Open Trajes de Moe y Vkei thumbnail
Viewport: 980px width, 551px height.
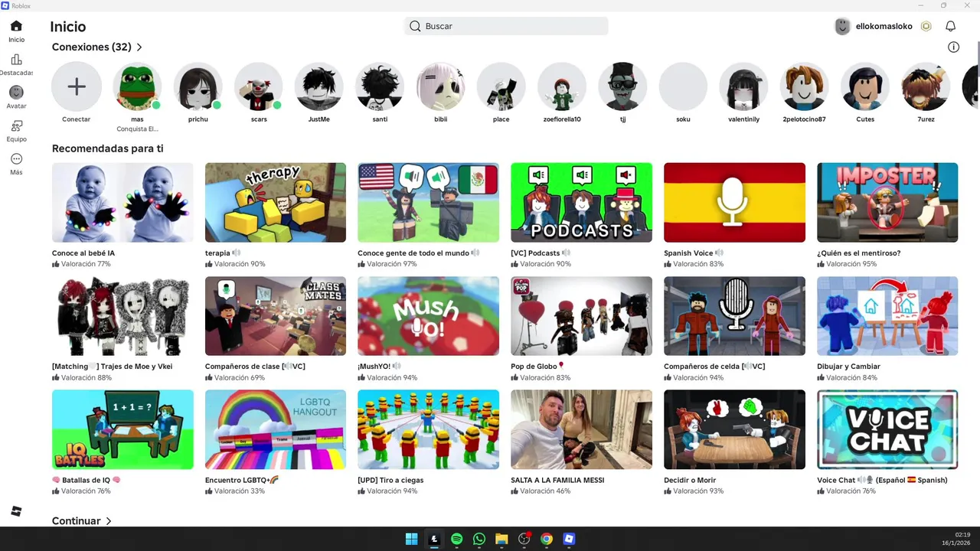[x=122, y=316]
